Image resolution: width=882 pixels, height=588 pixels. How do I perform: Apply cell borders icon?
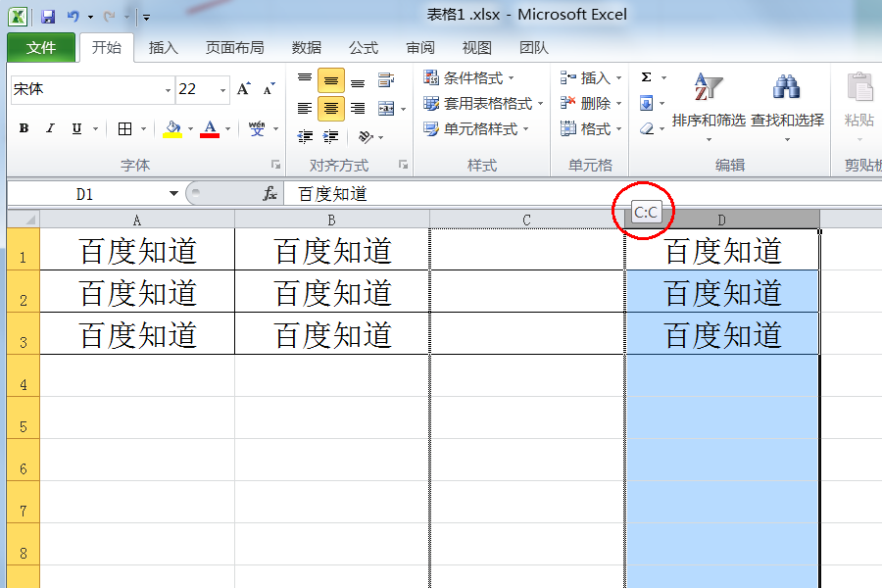tap(124, 128)
